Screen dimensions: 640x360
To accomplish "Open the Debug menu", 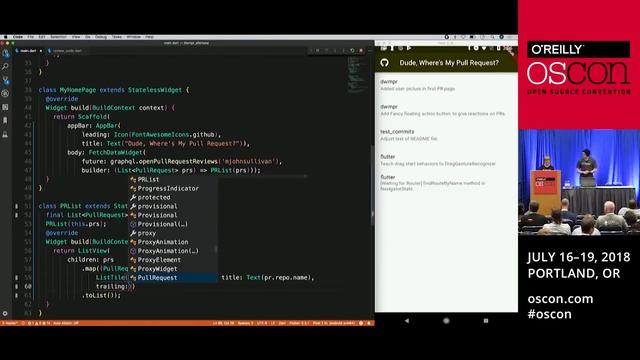I will 101,37.
